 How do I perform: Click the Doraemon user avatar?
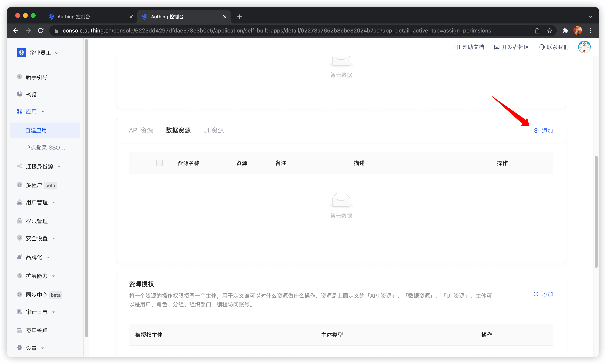[x=584, y=47]
